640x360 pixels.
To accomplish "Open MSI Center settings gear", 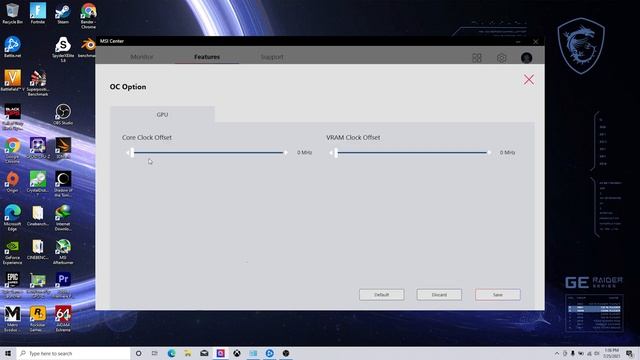I will pyautogui.click(x=502, y=58).
